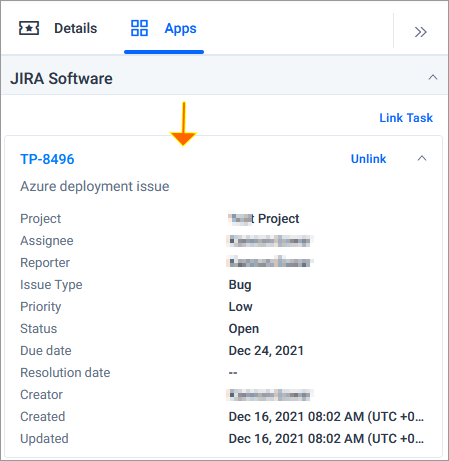Viewport: 449px width, 461px height.
Task: Unlink the TP-8496 issue
Action: [368, 159]
